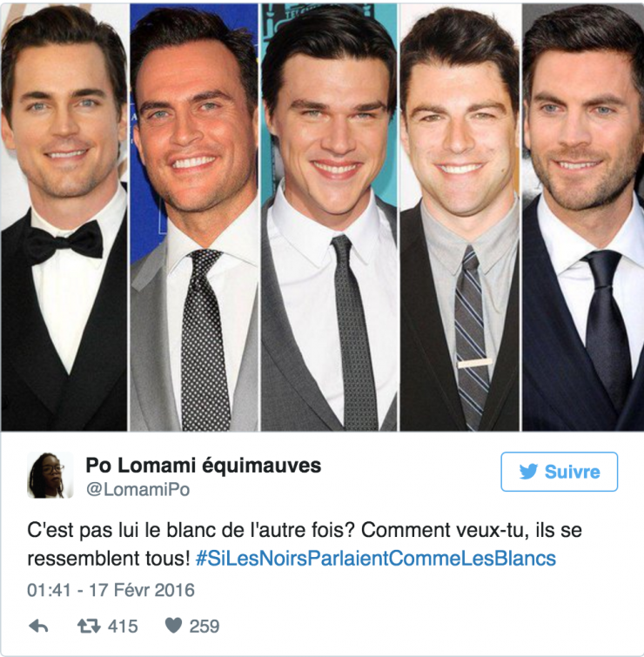This screenshot has height=657, width=644.
Task: Follow the account with the Suivre button
Action: coord(559,472)
